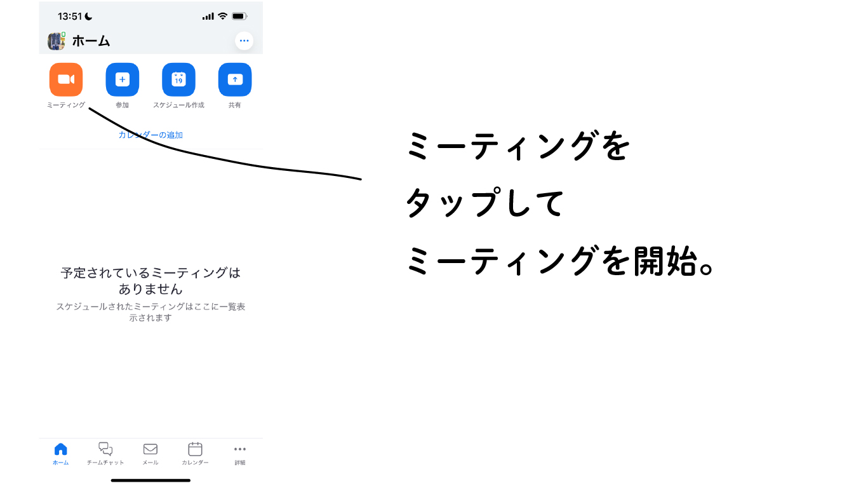Tap the battery icon in status bar
The width and height of the screenshot is (868, 488).
[x=239, y=16]
